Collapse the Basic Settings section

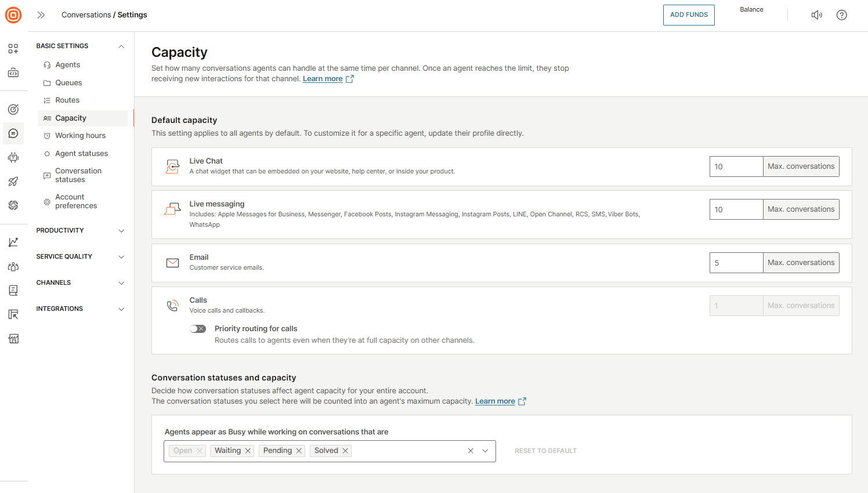pos(121,46)
